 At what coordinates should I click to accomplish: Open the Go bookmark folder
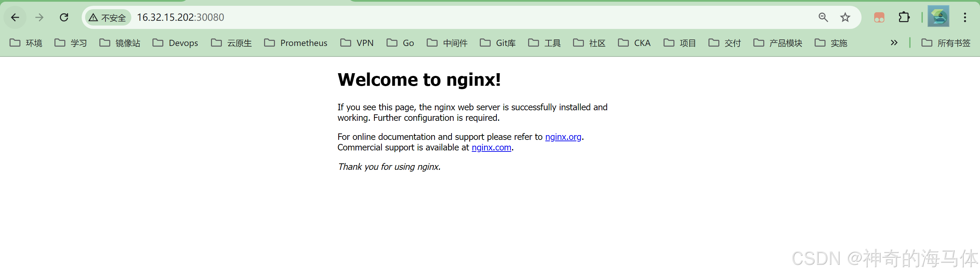(x=400, y=43)
